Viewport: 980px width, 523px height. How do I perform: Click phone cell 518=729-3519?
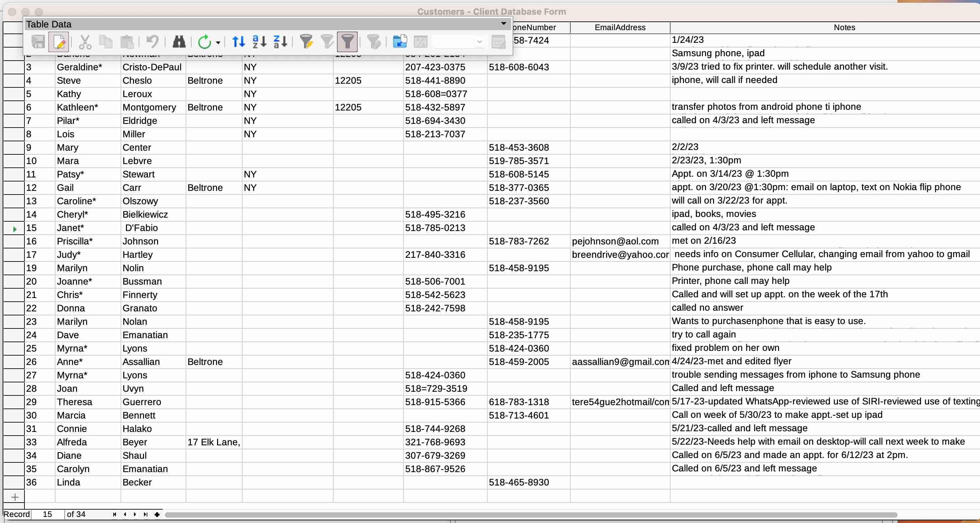tap(445, 388)
